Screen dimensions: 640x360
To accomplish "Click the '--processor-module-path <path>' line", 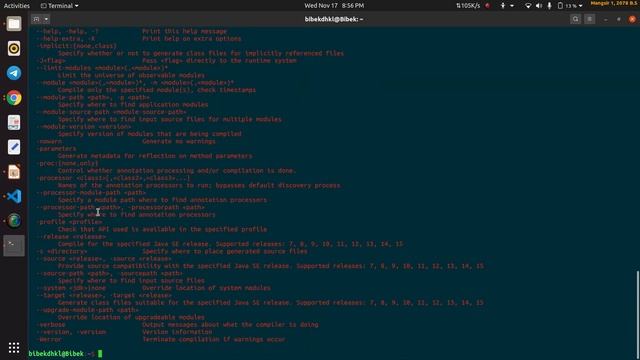I will (x=91, y=193).
